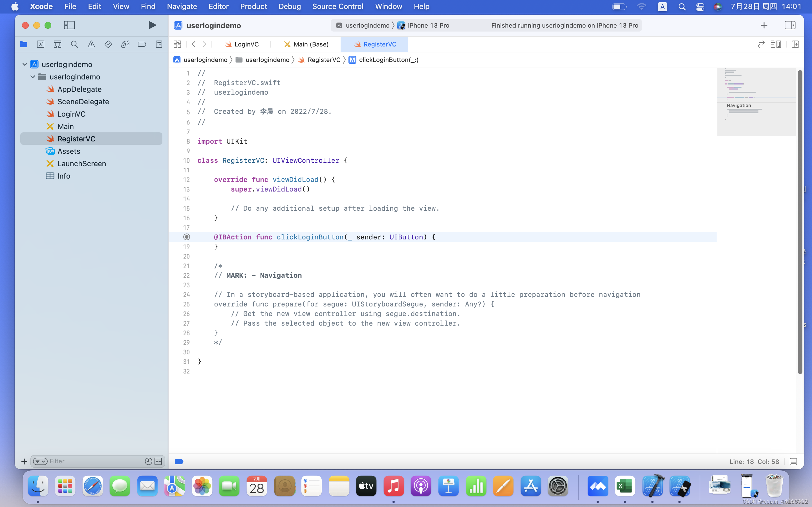Open the Find navigator magnifier icon
This screenshot has width=812, height=507.
[74, 44]
